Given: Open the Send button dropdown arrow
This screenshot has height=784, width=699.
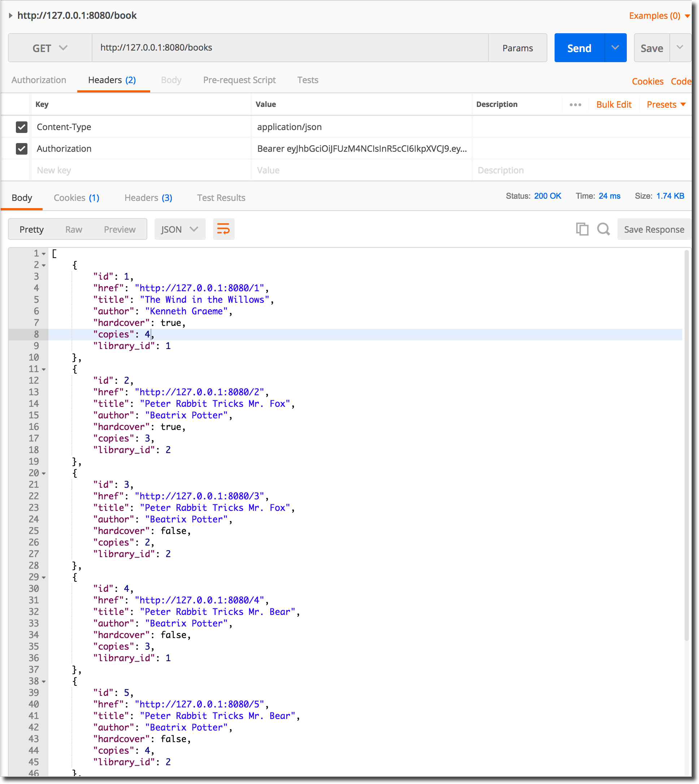Looking at the screenshot, I should pyautogui.click(x=615, y=48).
